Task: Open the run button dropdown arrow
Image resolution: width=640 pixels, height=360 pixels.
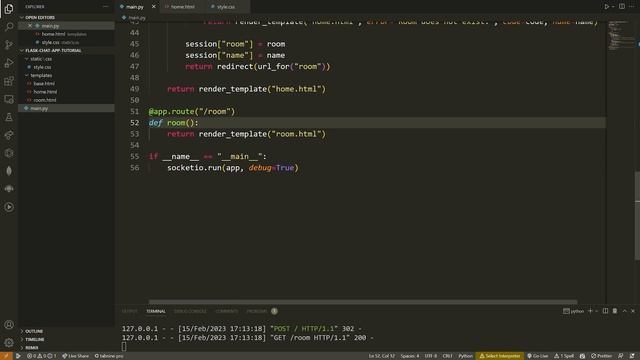Action: tap(613, 7)
